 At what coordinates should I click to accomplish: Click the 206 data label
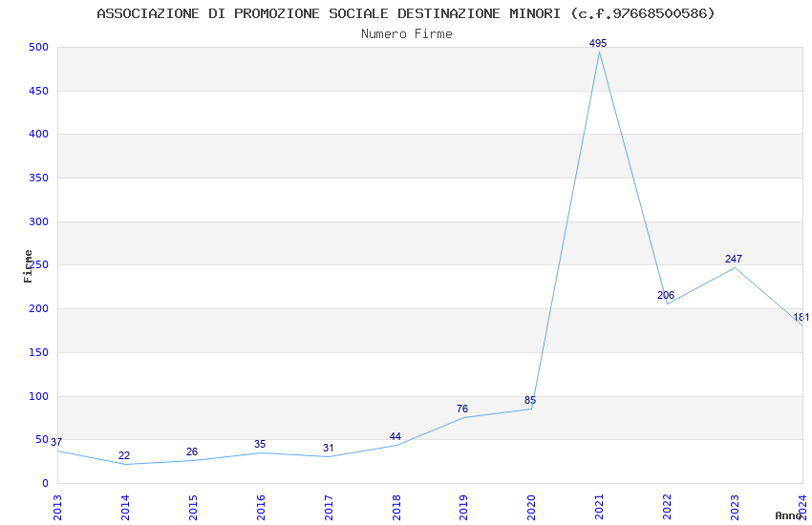tap(666, 295)
